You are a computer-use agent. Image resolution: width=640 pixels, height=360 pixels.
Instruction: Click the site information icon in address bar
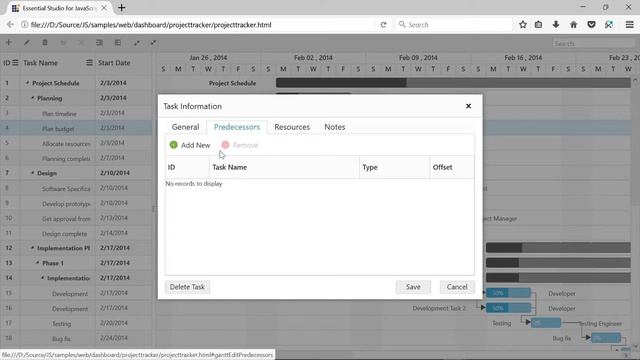coord(24,24)
